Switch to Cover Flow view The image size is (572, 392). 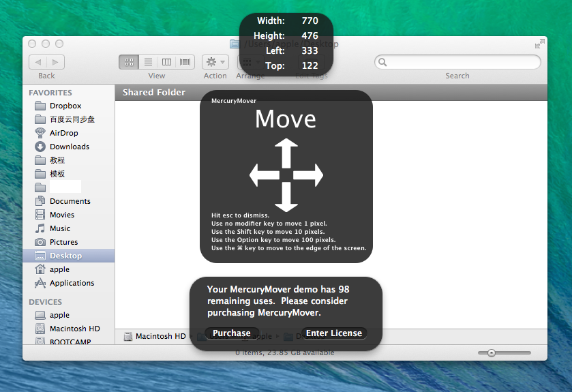185,62
